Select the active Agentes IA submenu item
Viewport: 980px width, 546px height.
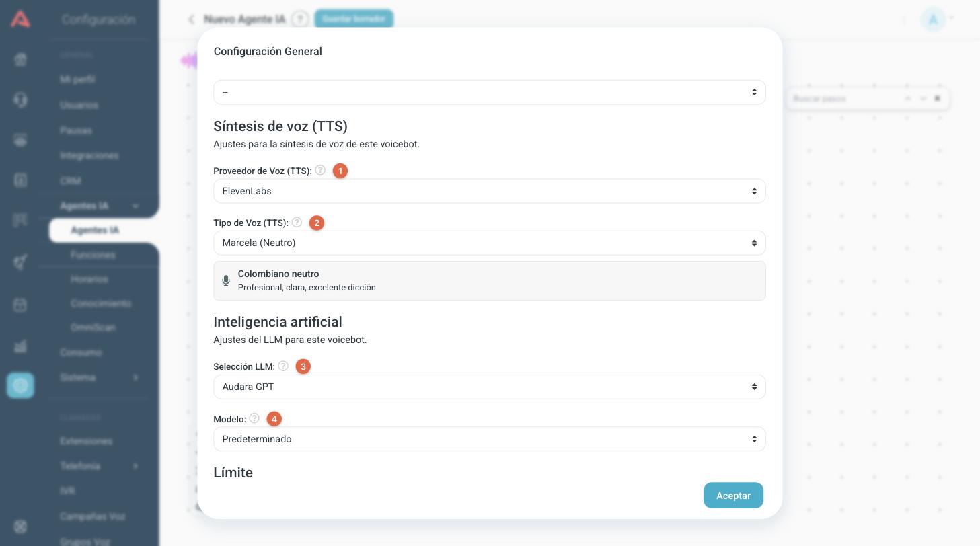(95, 230)
